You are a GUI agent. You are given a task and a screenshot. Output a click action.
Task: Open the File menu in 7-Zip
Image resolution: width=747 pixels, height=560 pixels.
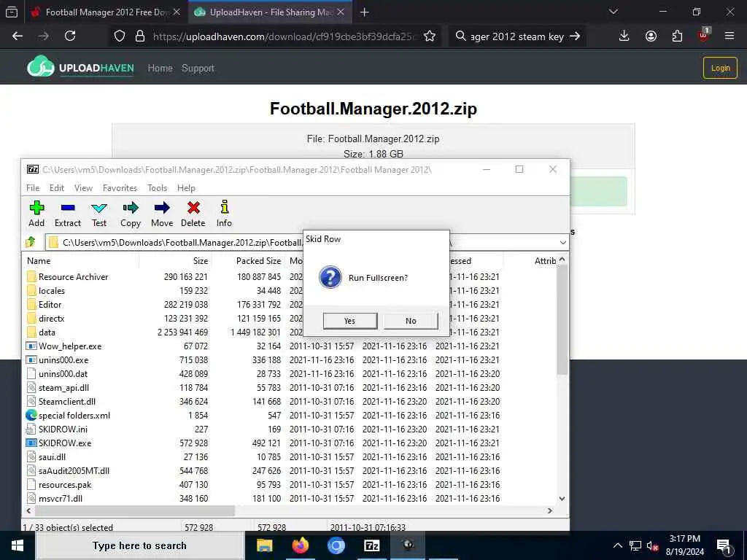[x=33, y=187]
